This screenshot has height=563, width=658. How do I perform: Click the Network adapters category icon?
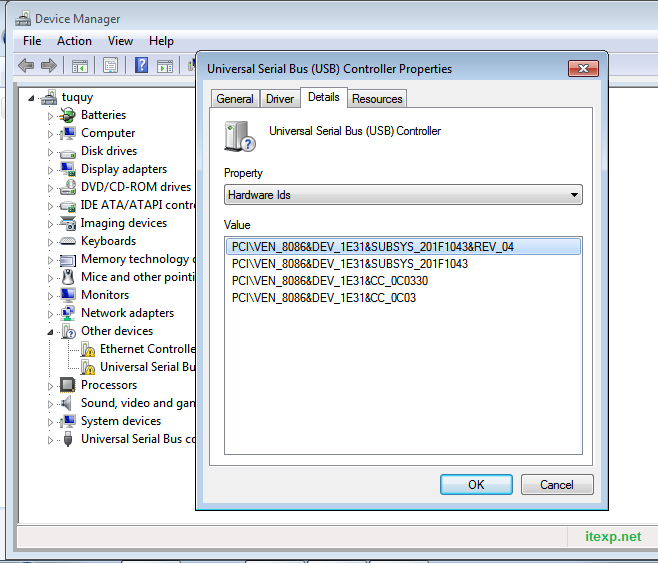pos(68,313)
